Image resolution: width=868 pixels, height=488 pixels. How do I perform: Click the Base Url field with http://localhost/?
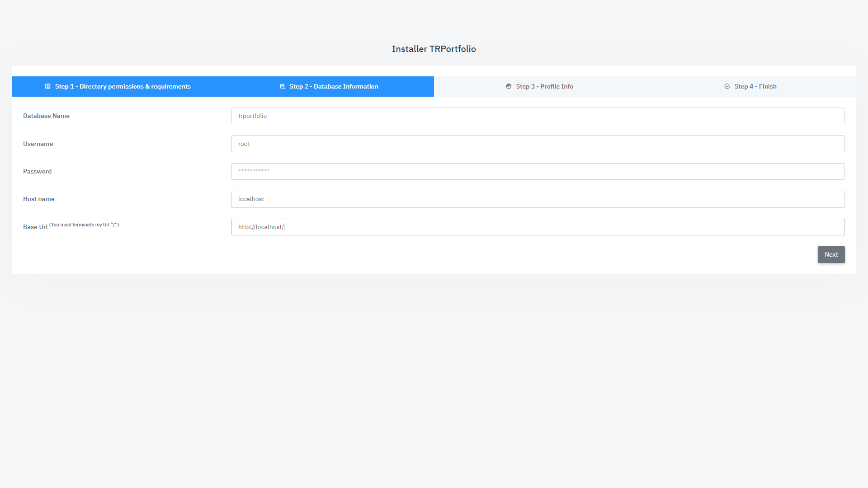pos(538,227)
